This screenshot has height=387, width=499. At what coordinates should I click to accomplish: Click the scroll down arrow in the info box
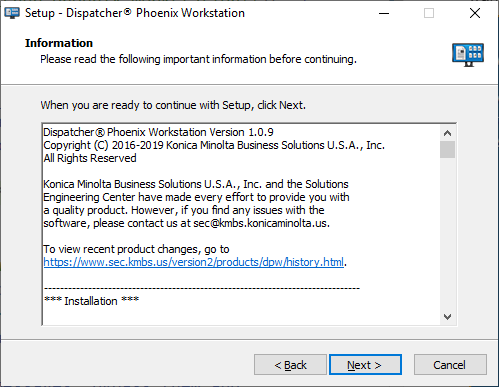(447, 316)
